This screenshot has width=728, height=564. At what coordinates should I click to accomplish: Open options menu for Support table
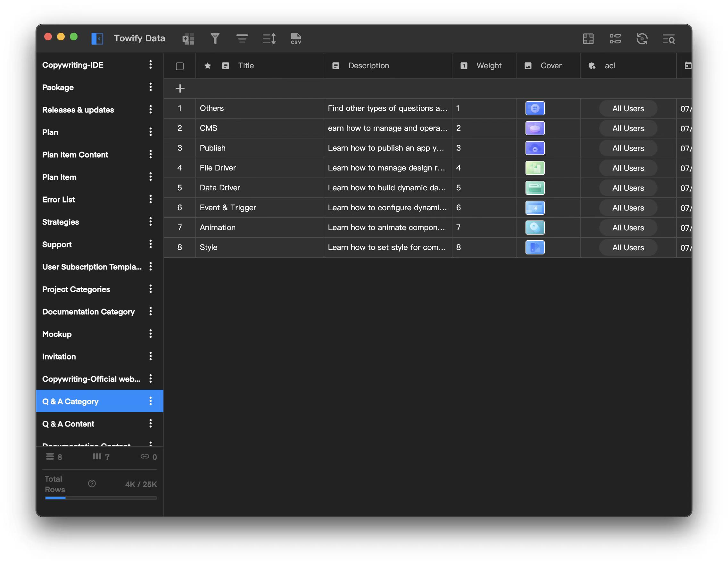tap(151, 244)
